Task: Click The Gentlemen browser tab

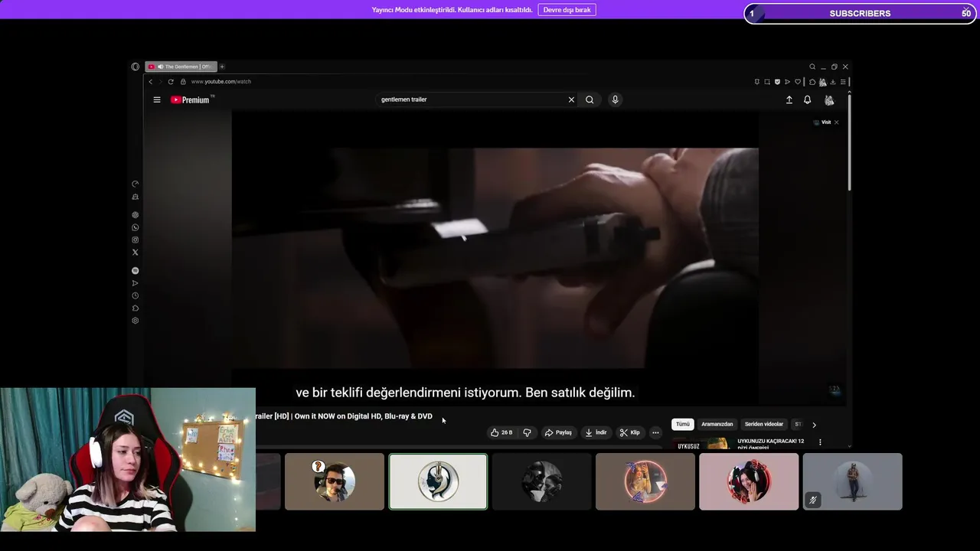Action: pyautogui.click(x=182, y=67)
